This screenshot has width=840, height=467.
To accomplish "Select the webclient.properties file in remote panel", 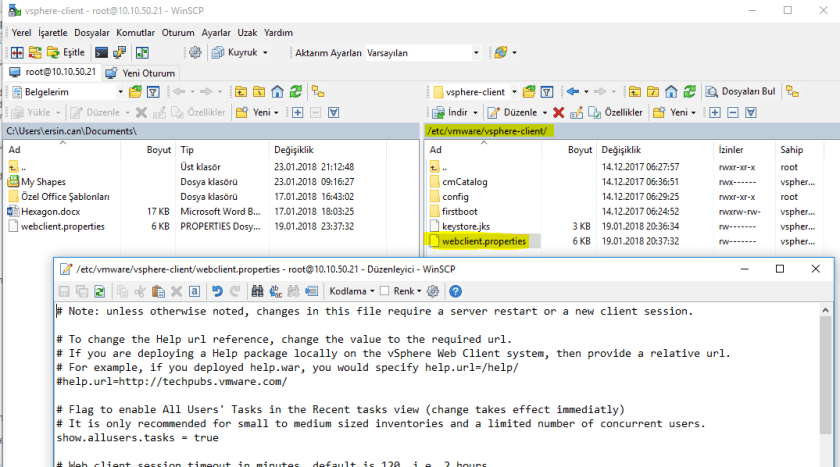I will pos(483,241).
